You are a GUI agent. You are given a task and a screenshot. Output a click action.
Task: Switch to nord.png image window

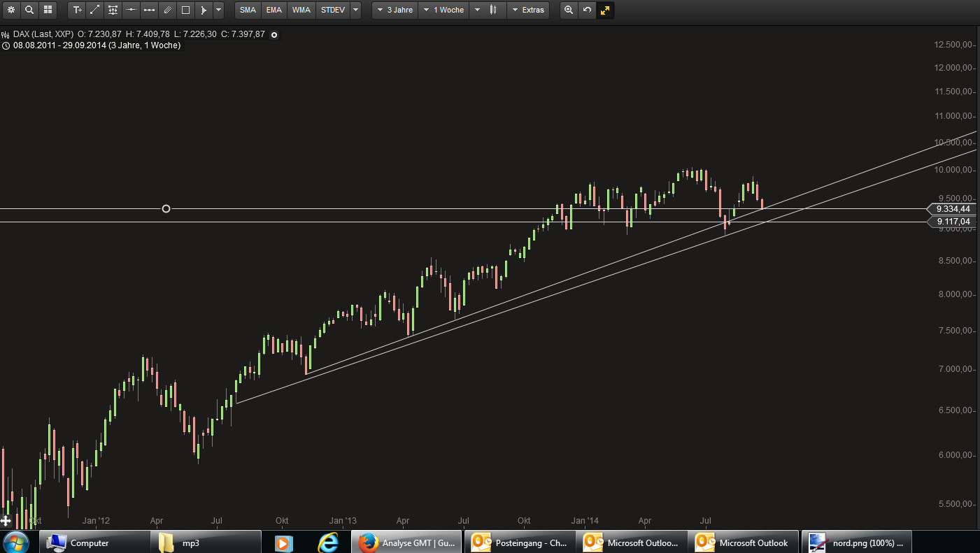856,542
